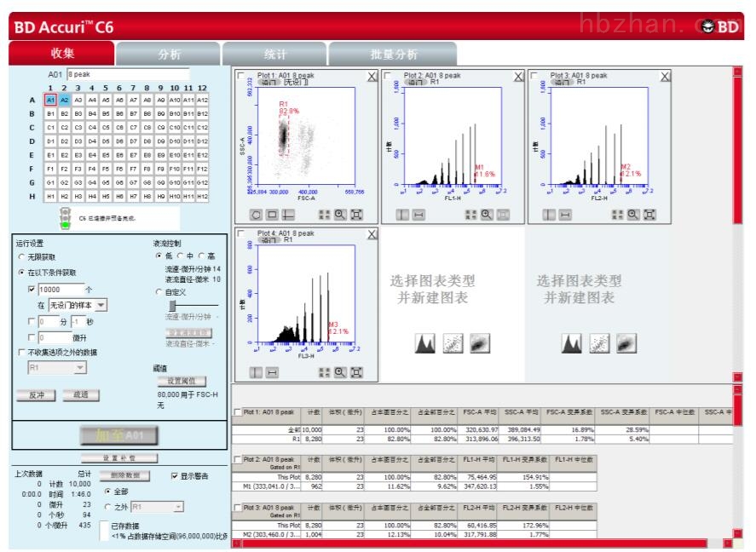Click the zoom magnifier icon on Plot 4

(x=339, y=372)
